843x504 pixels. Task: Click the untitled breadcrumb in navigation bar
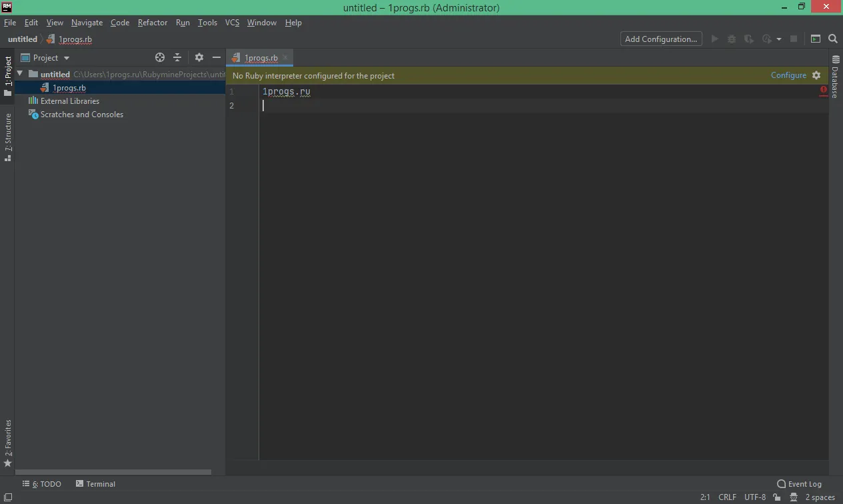click(x=23, y=39)
